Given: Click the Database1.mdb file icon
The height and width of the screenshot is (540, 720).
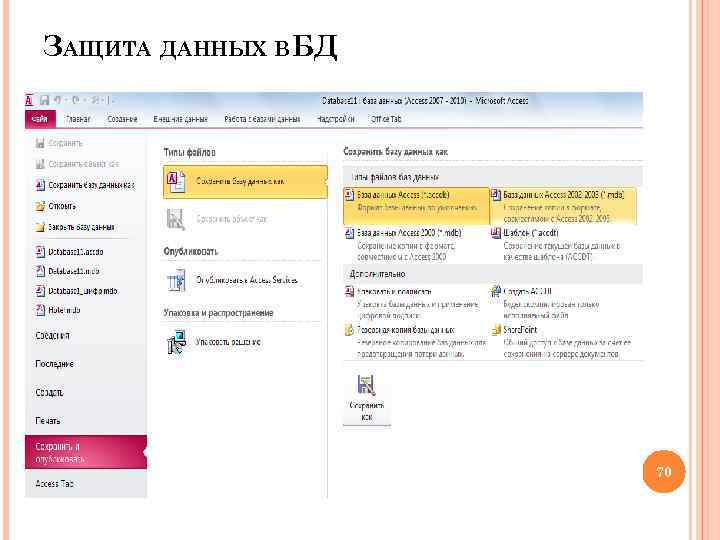Looking at the screenshot, I should click(40, 271).
